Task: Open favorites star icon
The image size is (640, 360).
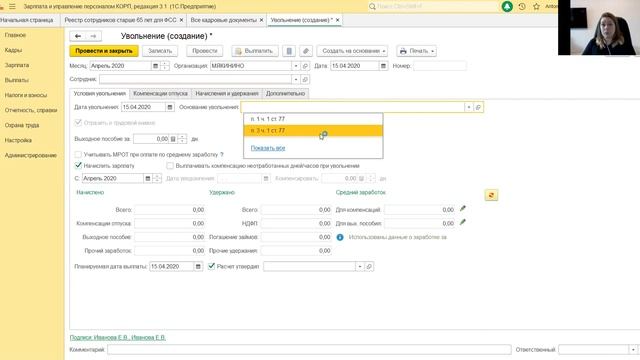Action: click(x=536, y=7)
